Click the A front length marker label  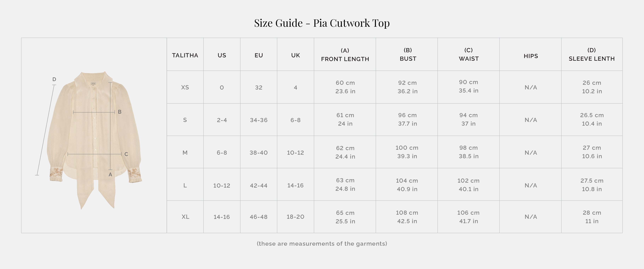[x=110, y=175]
